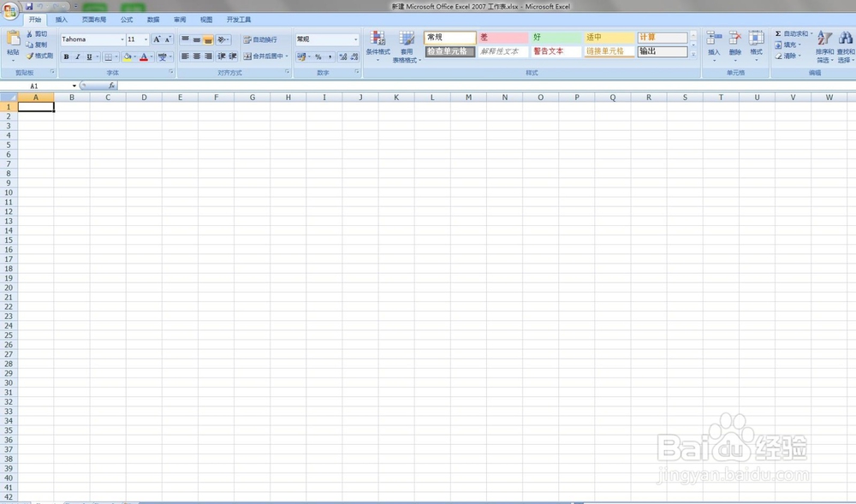The image size is (856, 504).
Task: Apply the Neutral (适中) cell style
Action: (x=609, y=37)
